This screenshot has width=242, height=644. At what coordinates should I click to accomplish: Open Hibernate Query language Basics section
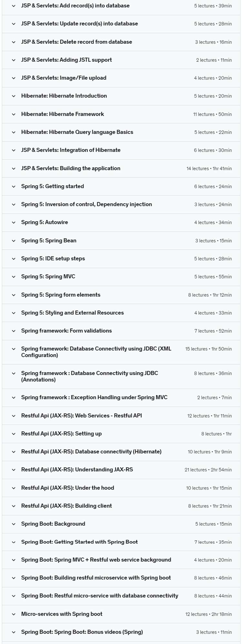[x=77, y=132]
